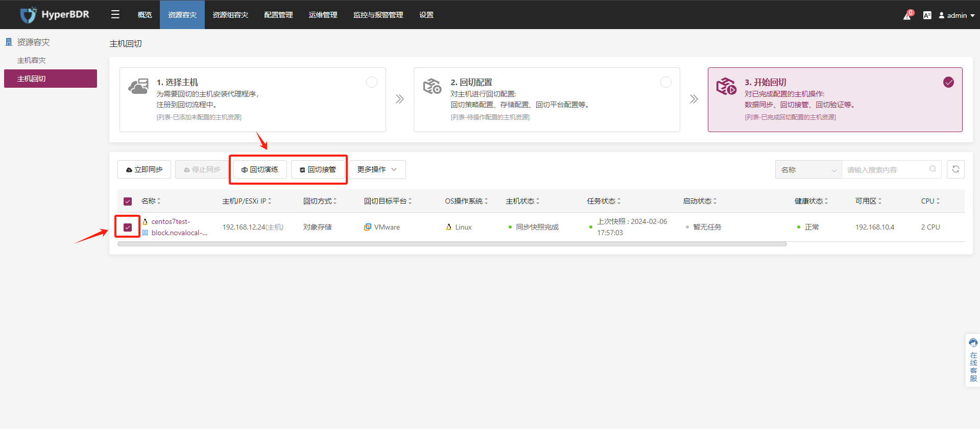Click the search magnifier icon
This screenshot has height=429, width=980.
(933, 169)
